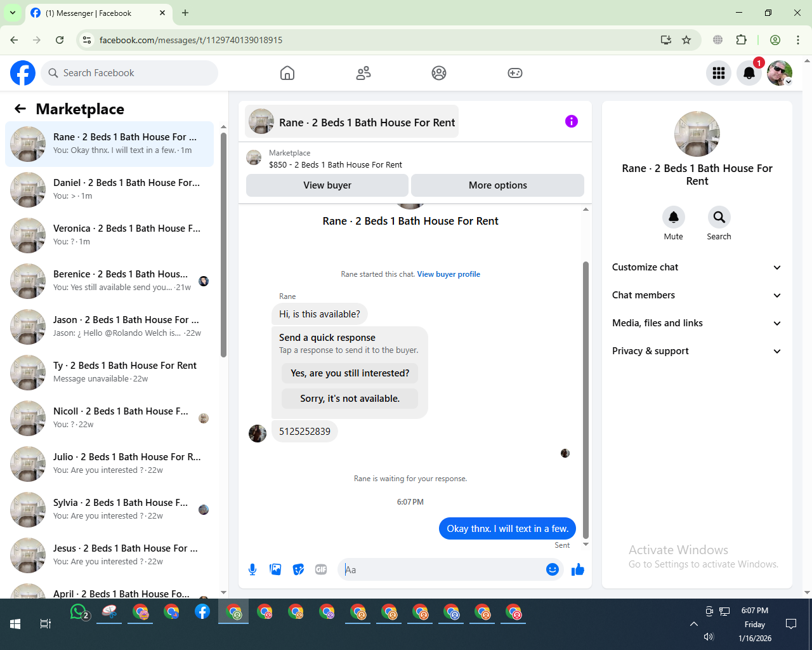The image size is (812, 650).
Task: Reload the page
Action: point(60,40)
